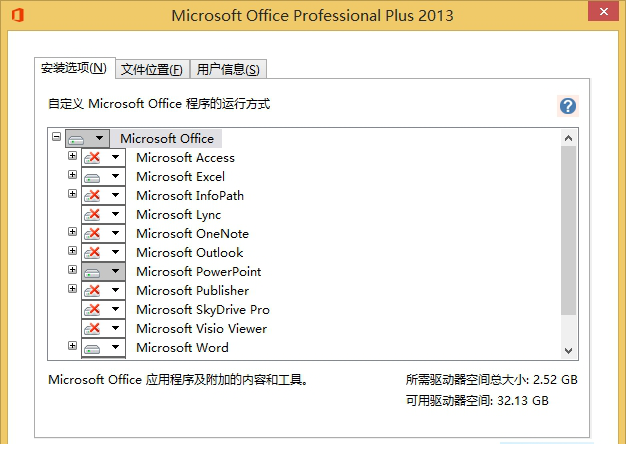
Task: Open install-state dropdown for Microsoft OneNote
Action: 103,233
